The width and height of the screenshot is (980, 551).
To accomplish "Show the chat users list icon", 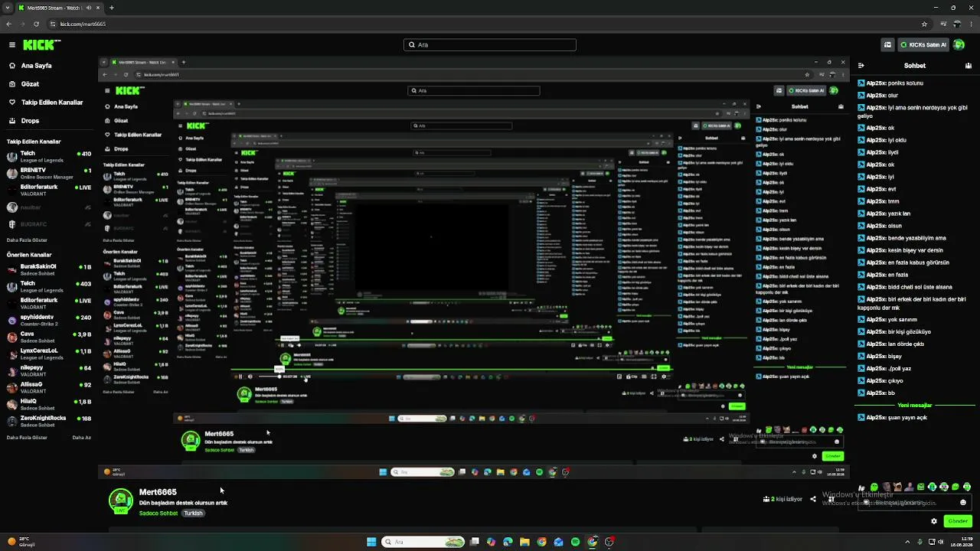I will [x=969, y=66].
